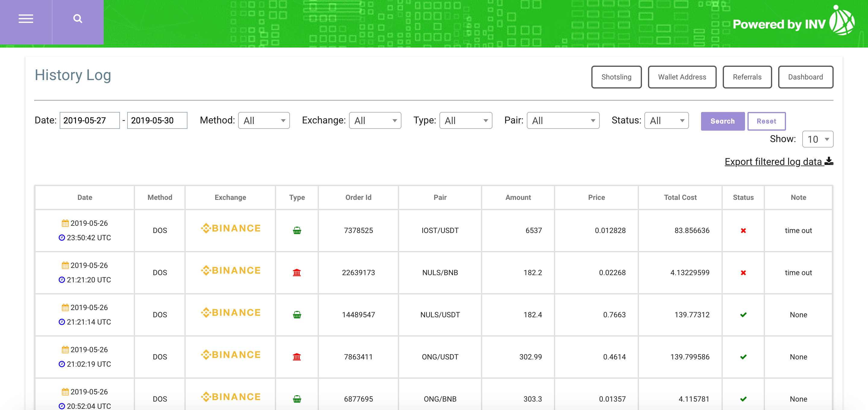Click the Price column header
This screenshot has width=868, height=410.
596,197
